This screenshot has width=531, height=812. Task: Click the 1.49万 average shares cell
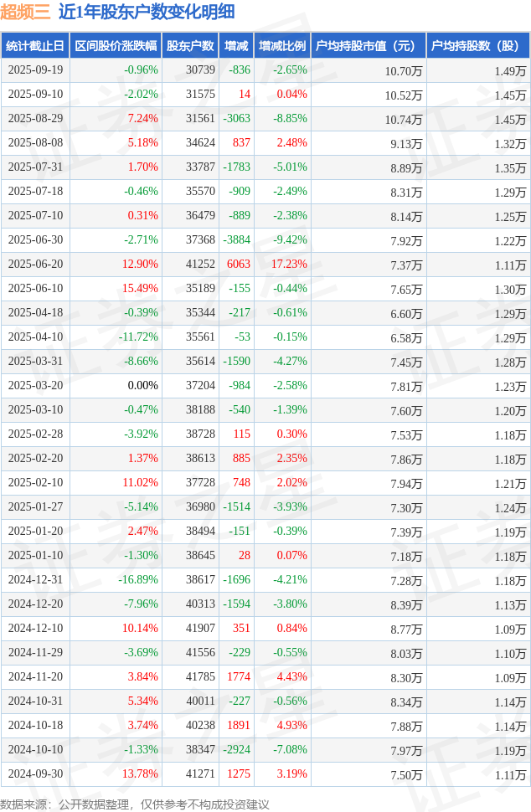pyautogui.click(x=510, y=70)
